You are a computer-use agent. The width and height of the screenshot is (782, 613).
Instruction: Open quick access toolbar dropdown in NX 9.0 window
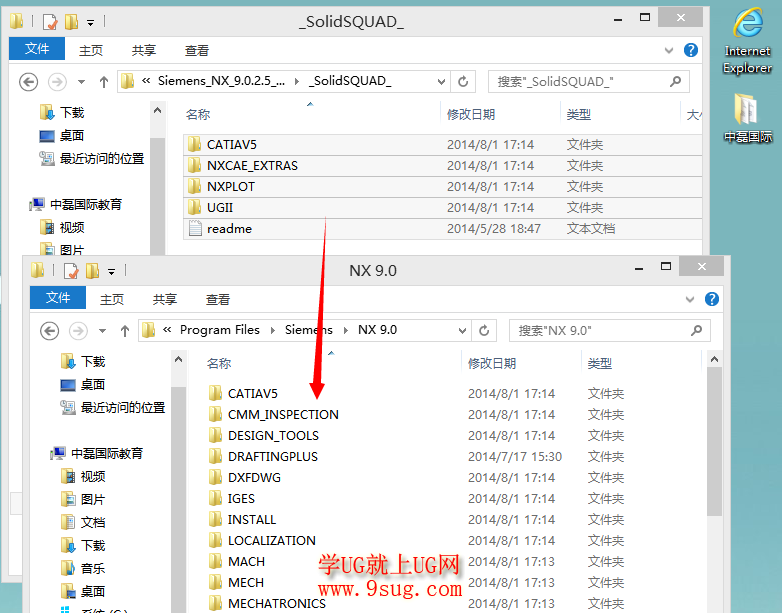111,272
